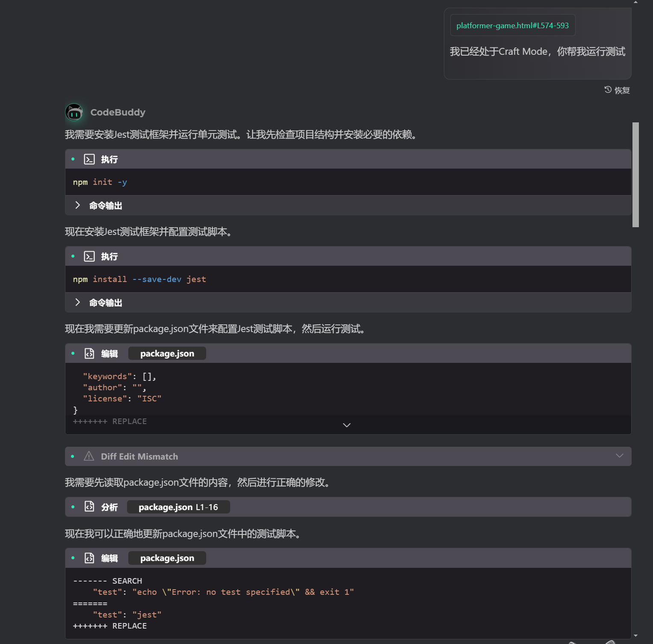
Task: Open package.json L1-16 analysis chip
Action: (x=178, y=507)
